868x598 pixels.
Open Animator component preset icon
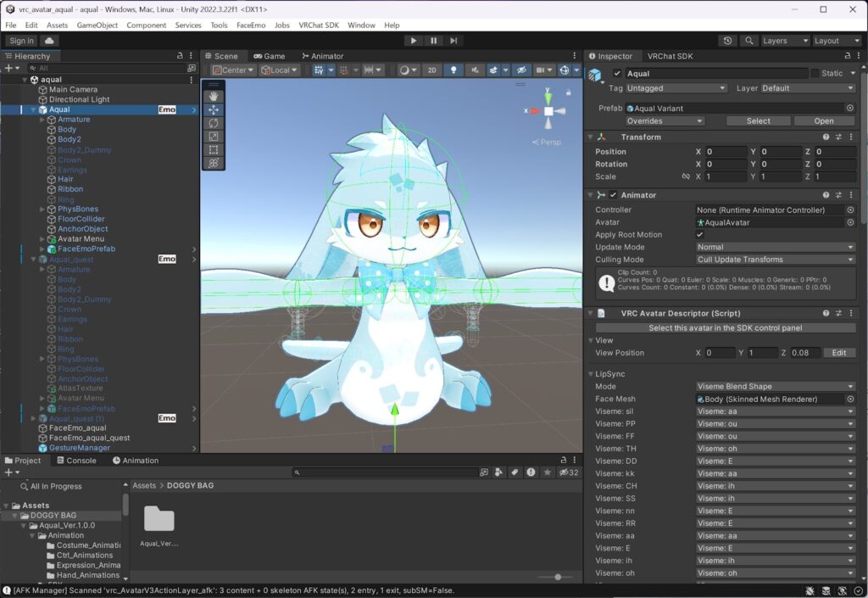(838, 195)
